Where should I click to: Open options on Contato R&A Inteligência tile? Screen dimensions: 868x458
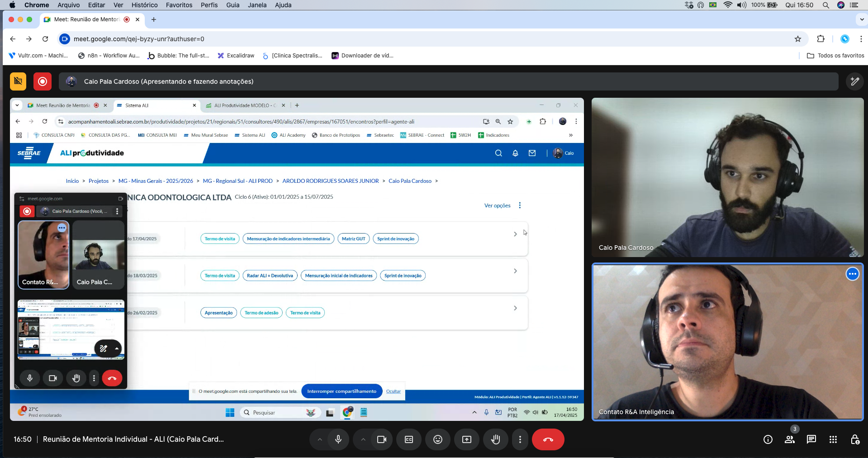coord(853,274)
